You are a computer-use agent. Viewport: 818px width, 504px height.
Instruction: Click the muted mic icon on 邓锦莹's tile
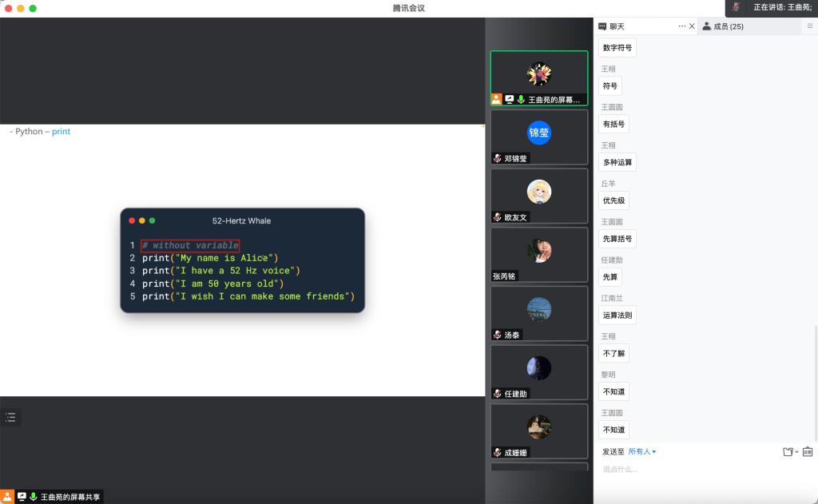[497, 158]
